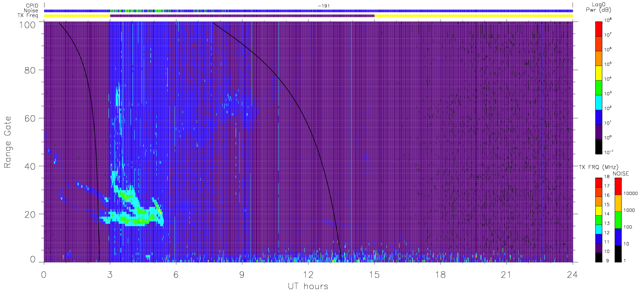Viewport: 644px width, 297px height.
Task: Click x-axis tick label 3
Action: 110,274
